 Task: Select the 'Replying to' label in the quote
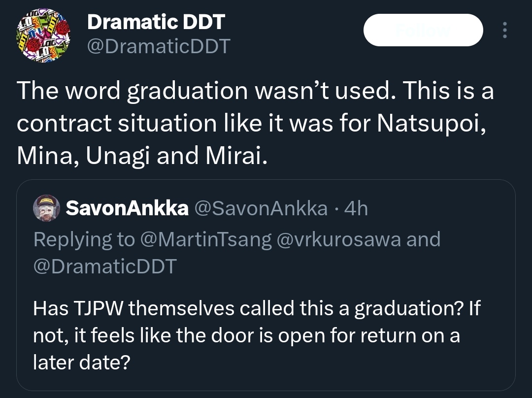(x=84, y=239)
